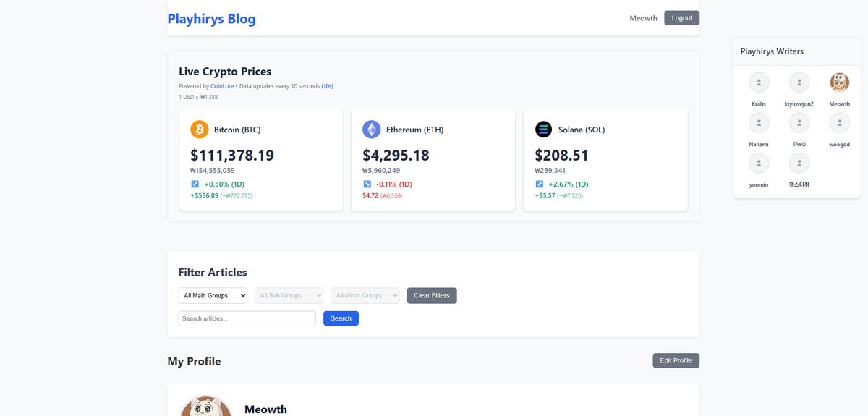The image size is (868, 416).
Task: Click the Bitcoin price $111,378.19
Action: 232,156
